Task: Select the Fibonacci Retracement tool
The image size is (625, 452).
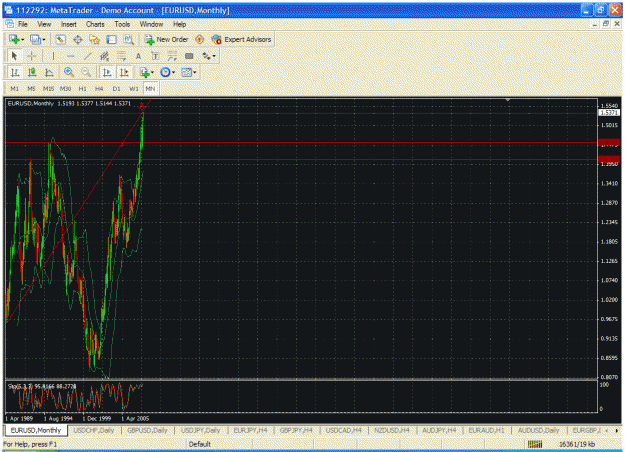Action: click(122, 56)
